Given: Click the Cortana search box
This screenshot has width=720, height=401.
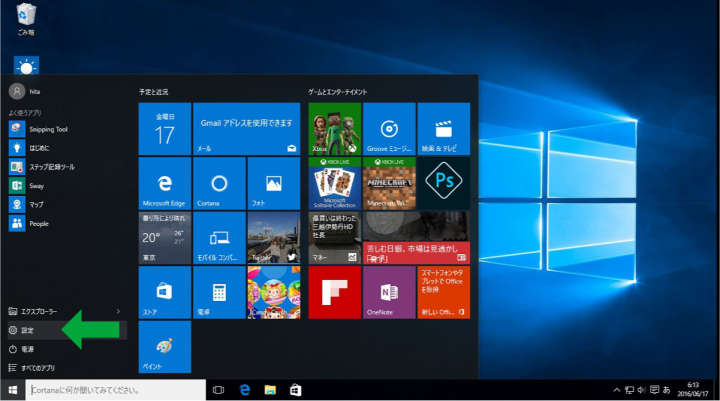Looking at the screenshot, I should [x=116, y=390].
